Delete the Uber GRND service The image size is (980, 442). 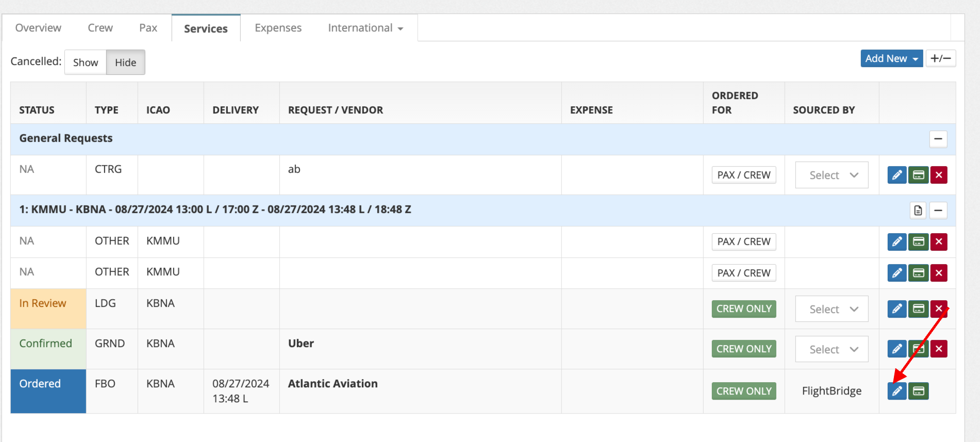click(x=939, y=349)
